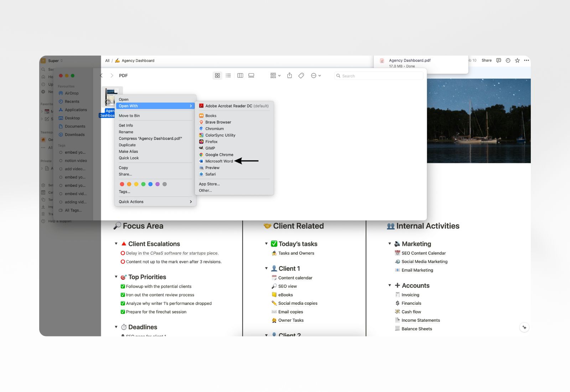Image resolution: width=570 pixels, height=392 pixels.
Task: Favorite the page with star icon
Action: pos(517,60)
